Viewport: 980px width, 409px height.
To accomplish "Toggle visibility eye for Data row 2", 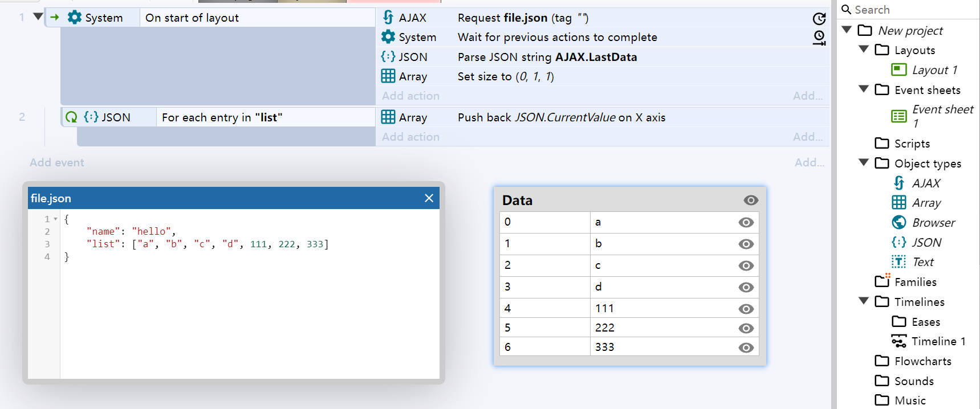I will click(746, 265).
